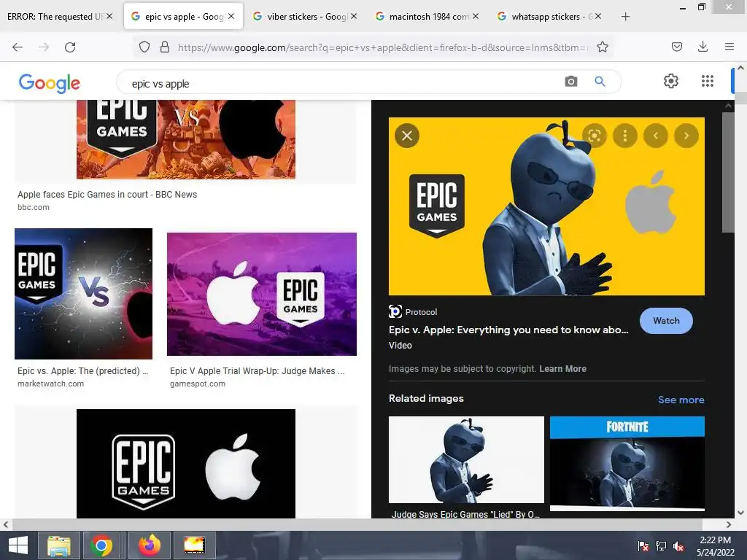
Task: Open Google quick settings gear
Action: (x=671, y=81)
